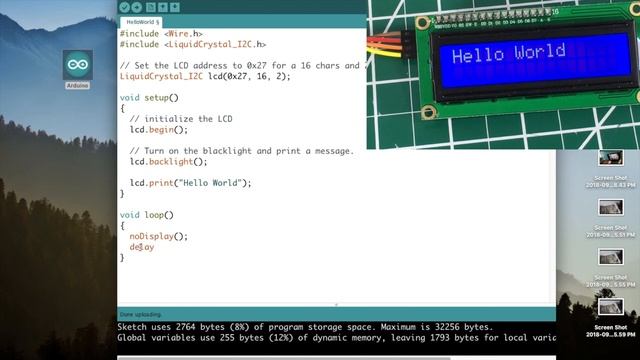Image resolution: width=640 pixels, height=360 pixels.
Task: Click the 'void setup()' line
Action: point(149,98)
